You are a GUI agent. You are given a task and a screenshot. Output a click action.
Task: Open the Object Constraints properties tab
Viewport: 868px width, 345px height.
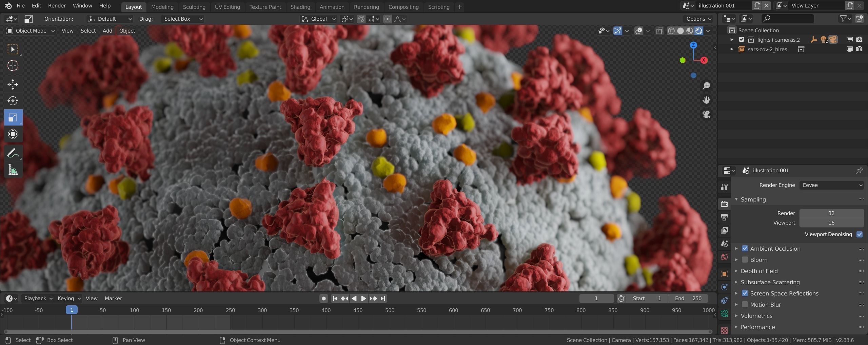[x=724, y=300]
